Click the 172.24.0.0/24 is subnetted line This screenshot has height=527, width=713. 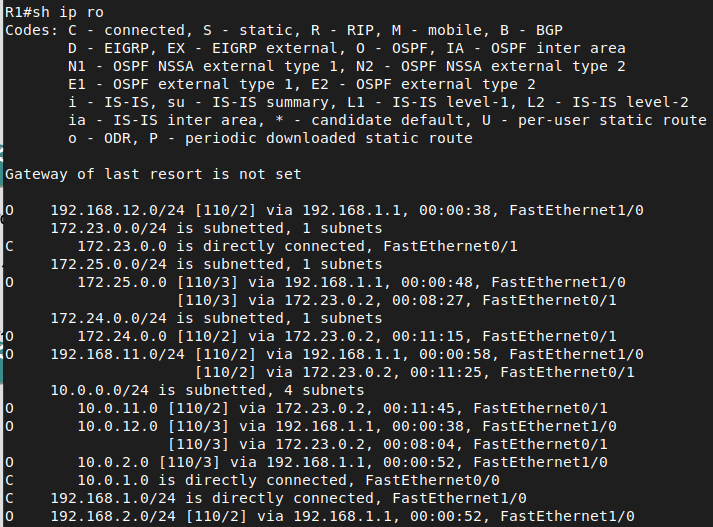tap(216, 318)
